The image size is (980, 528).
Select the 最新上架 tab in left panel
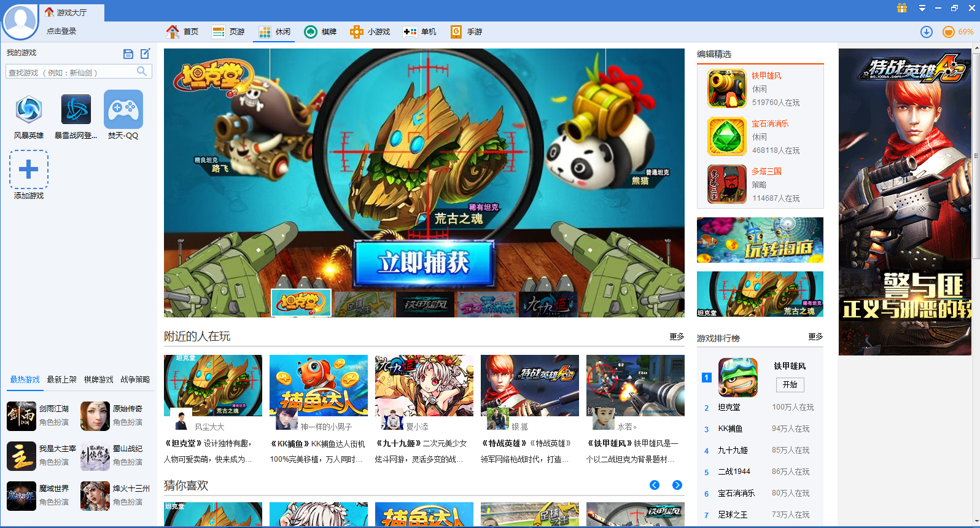tap(62, 379)
